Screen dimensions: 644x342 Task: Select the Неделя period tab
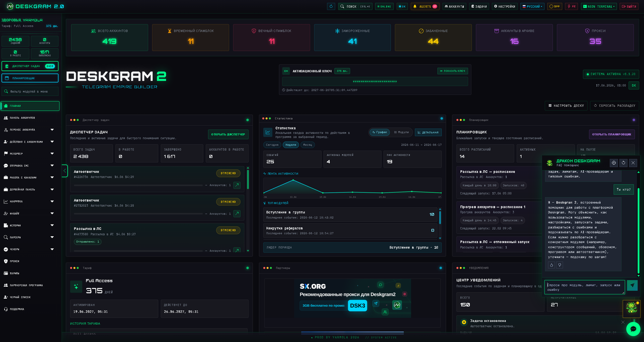click(290, 145)
